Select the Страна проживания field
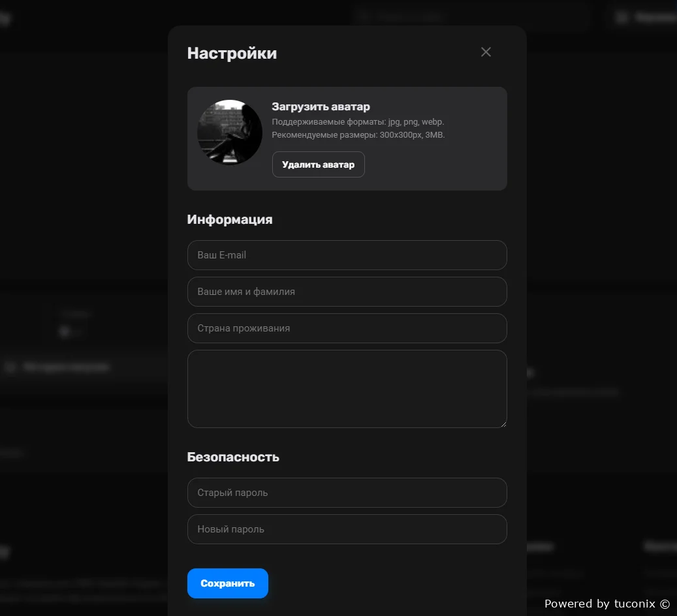The image size is (677, 616). pyautogui.click(x=347, y=328)
